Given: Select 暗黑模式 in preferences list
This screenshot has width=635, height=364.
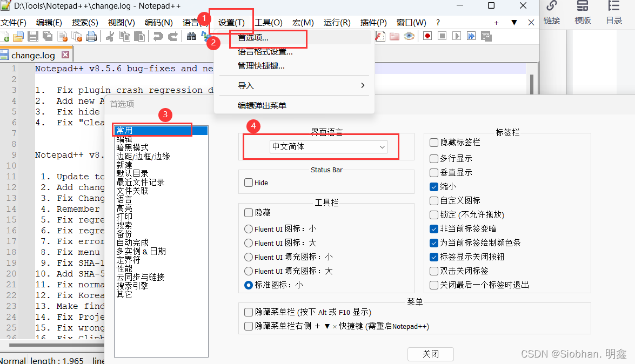Looking at the screenshot, I should pos(132,148).
